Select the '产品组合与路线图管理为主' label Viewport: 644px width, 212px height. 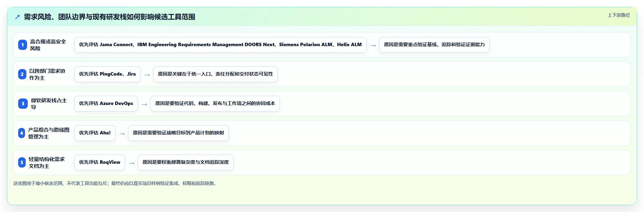pos(49,133)
